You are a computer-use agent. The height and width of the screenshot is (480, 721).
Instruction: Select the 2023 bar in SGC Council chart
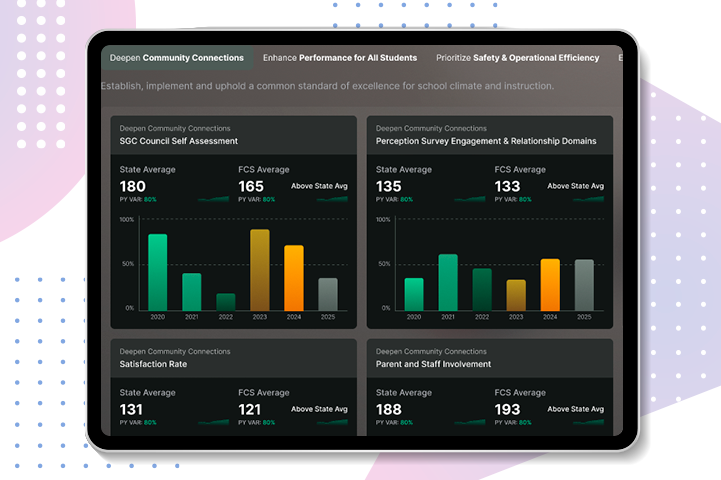[x=260, y=270]
